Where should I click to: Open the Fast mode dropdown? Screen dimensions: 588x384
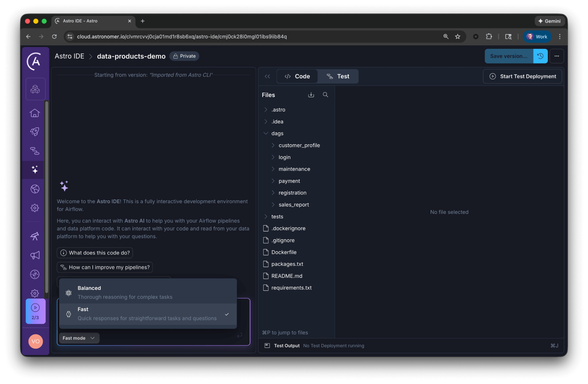point(79,338)
